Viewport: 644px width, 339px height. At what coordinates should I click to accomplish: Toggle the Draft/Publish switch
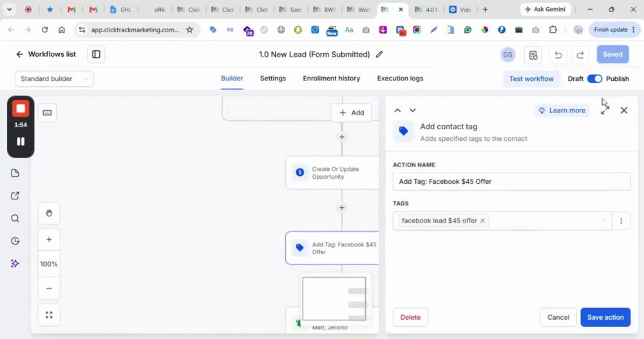(x=594, y=78)
